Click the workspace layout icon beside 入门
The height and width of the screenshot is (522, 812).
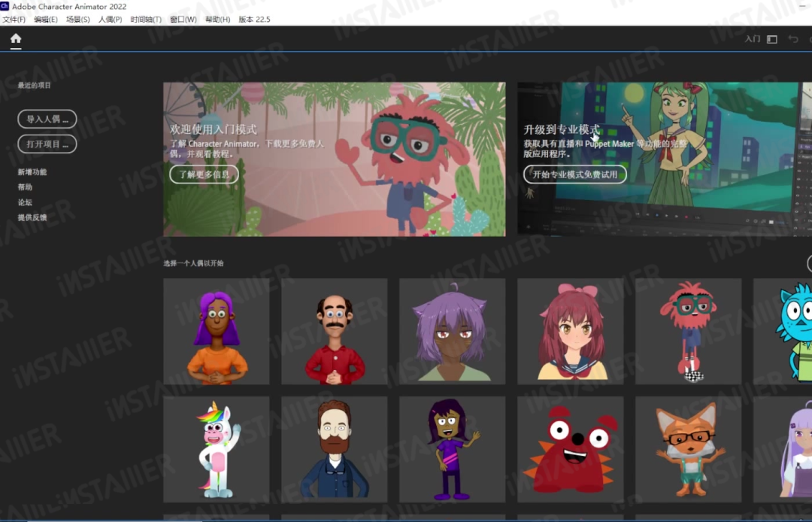coord(772,39)
